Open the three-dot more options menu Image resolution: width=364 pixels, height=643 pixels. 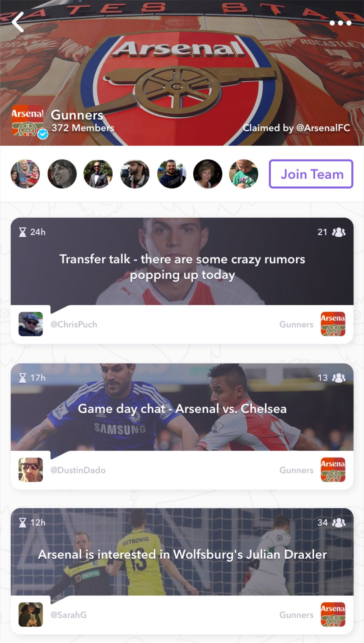pos(340,23)
